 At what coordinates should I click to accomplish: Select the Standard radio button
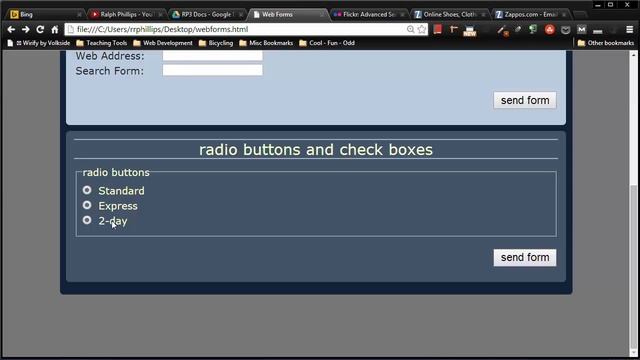point(87,190)
